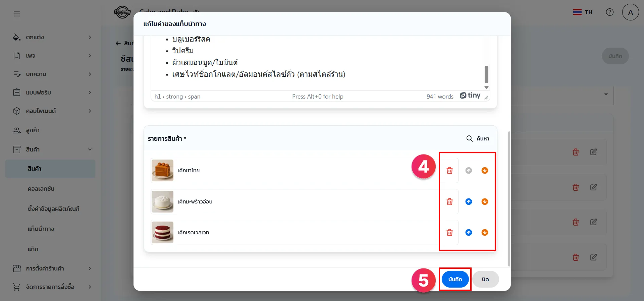The width and height of the screenshot is (644, 301).
Task: Delete เค้กเรดเวลเวท from product list
Action: pos(449,233)
